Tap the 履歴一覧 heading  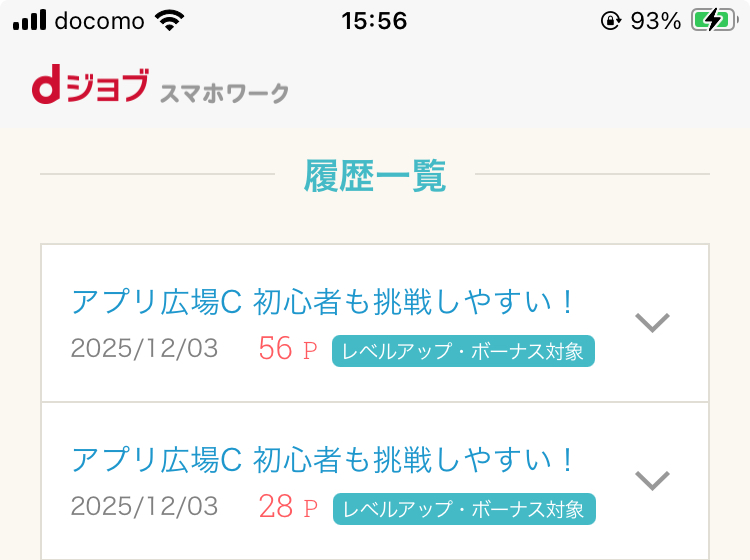coord(375,176)
